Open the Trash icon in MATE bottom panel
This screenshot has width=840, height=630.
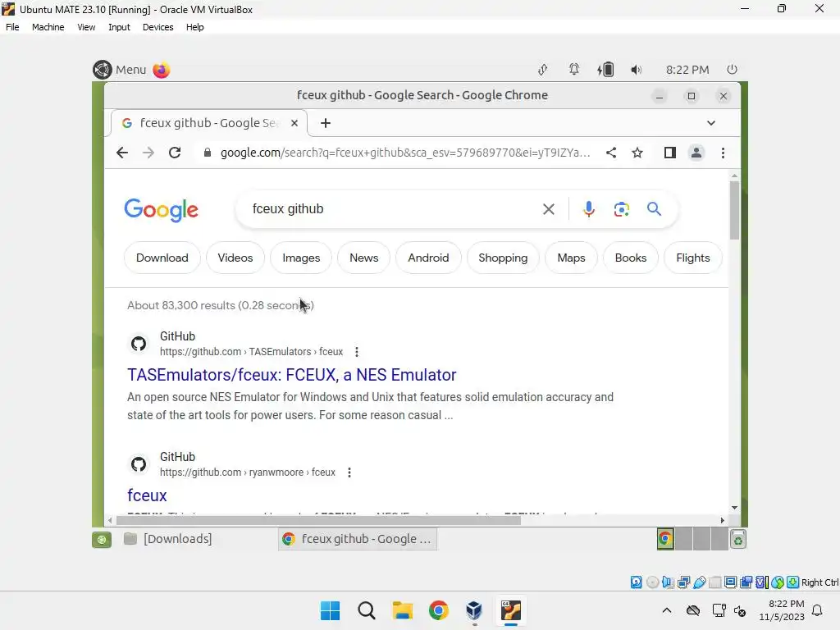[x=738, y=540]
